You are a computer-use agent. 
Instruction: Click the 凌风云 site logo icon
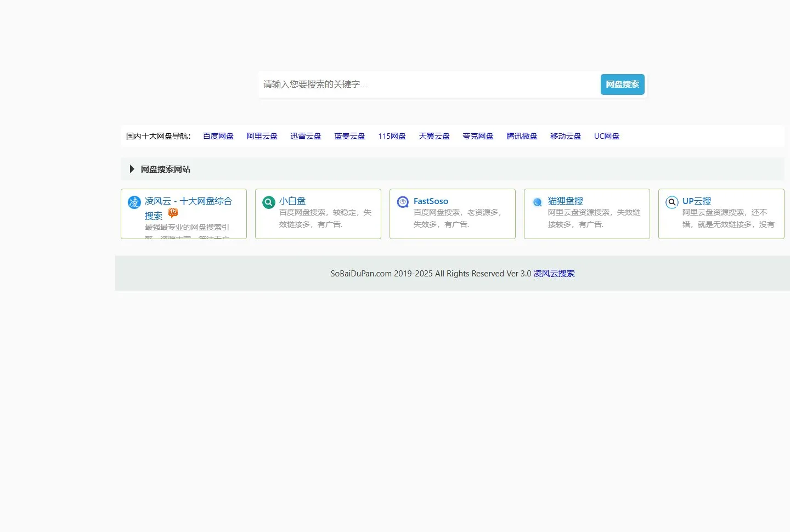(134, 202)
